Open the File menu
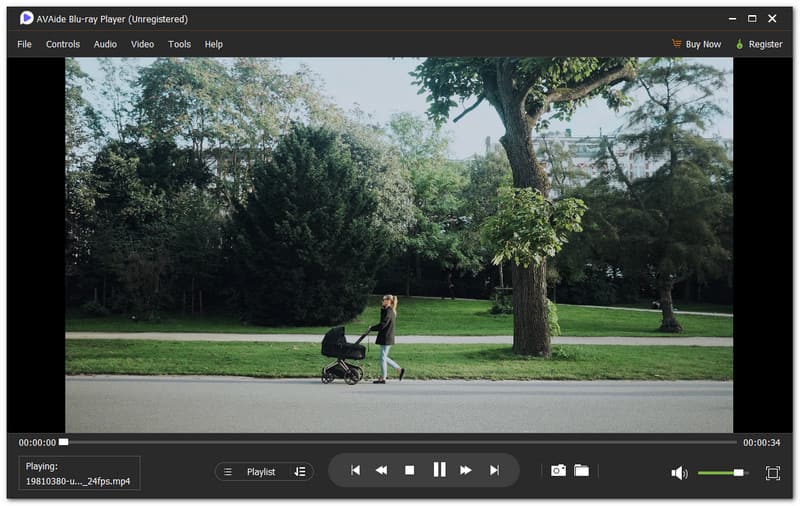 tap(24, 44)
